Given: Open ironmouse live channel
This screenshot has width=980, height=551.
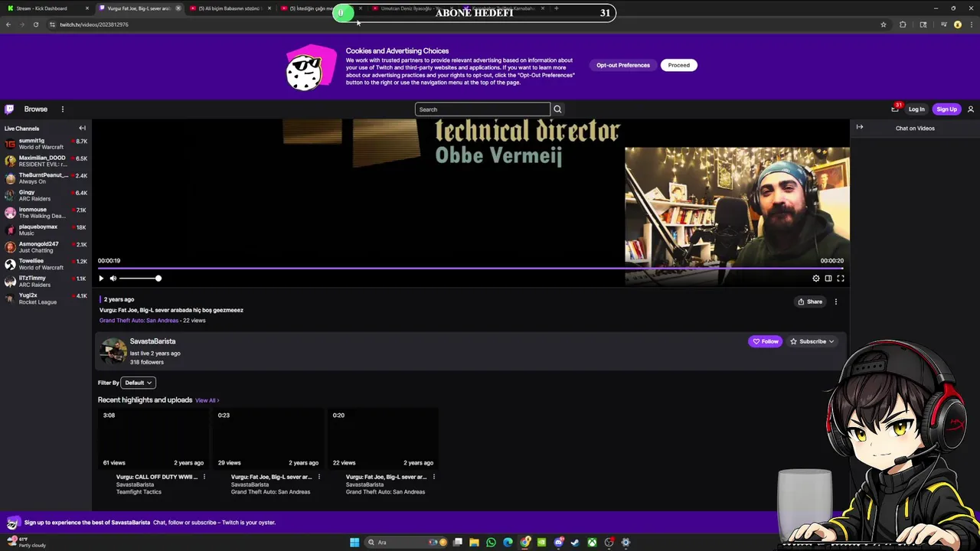Looking at the screenshot, I should tap(46, 213).
